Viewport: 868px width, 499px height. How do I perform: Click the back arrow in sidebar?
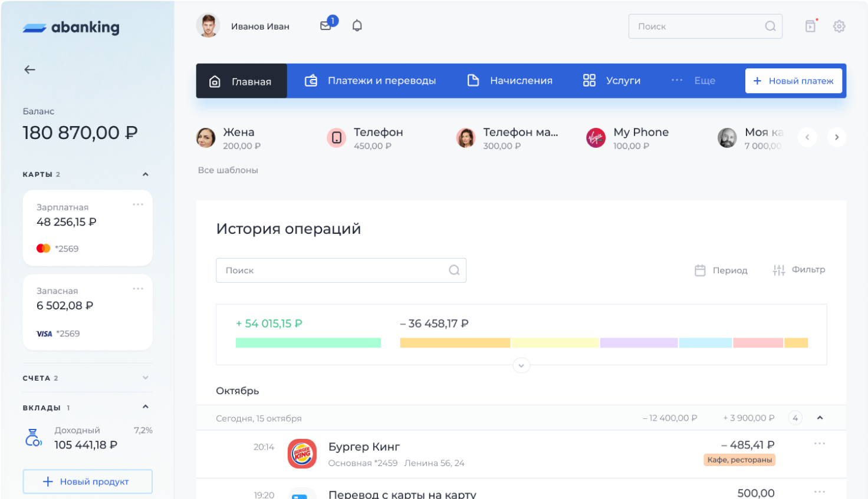(x=29, y=70)
